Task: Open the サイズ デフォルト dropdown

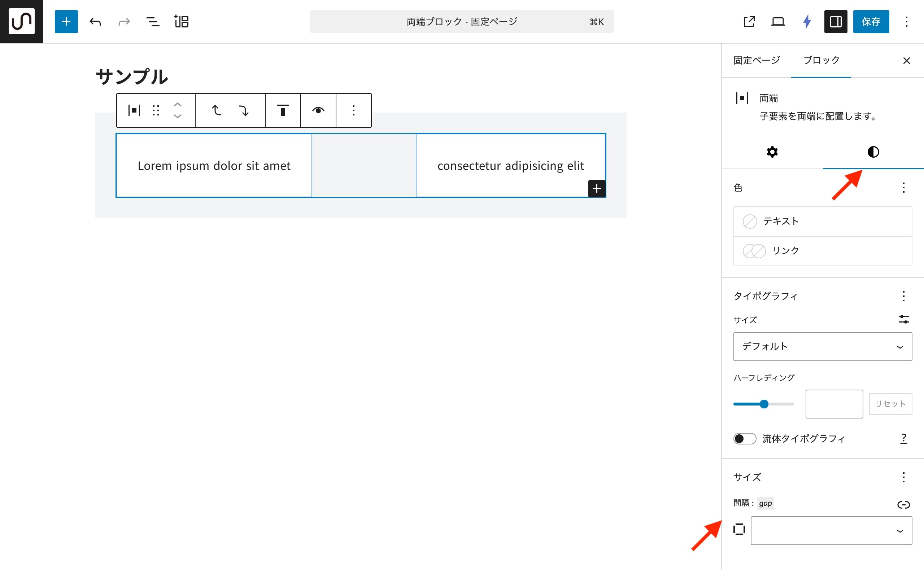Action: [x=822, y=346]
